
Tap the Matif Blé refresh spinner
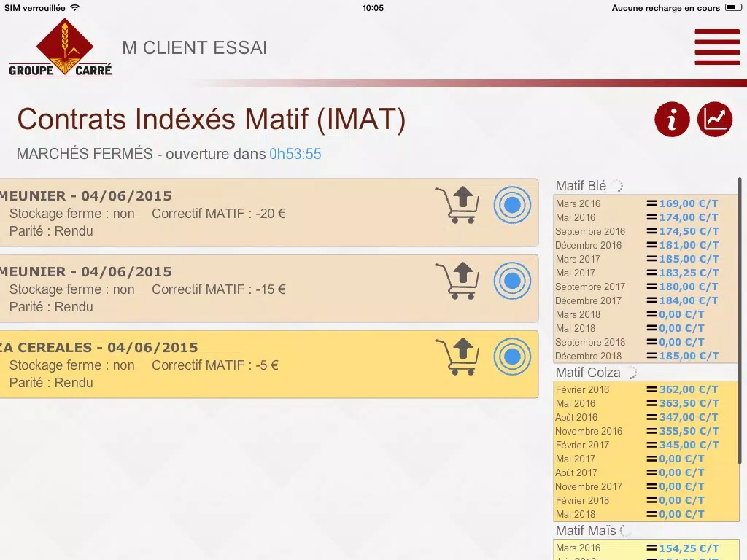617,186
